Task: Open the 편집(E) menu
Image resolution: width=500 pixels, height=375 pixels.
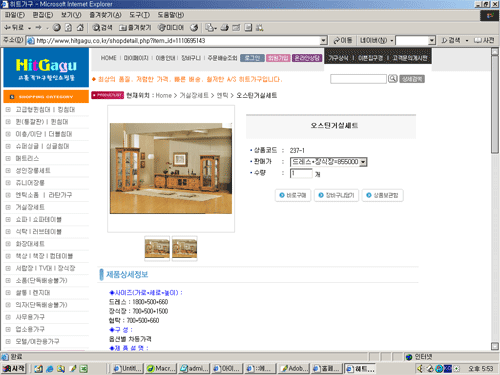Action: (x=42, y=15)
